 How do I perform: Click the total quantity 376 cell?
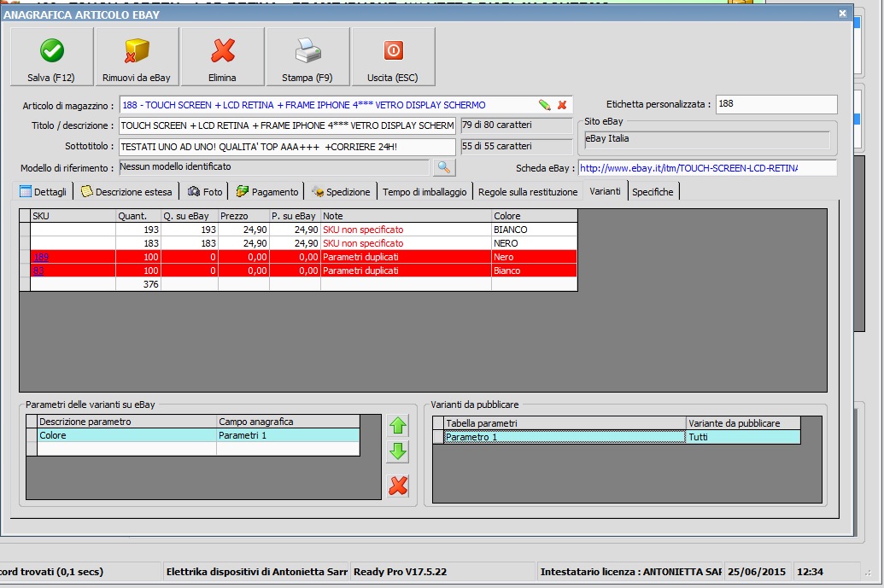click(x=138, y=284)
